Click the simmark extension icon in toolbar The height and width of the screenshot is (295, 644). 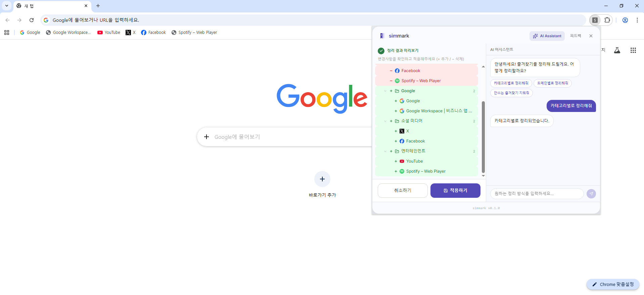pyautogui.click(x=595, y=20)
